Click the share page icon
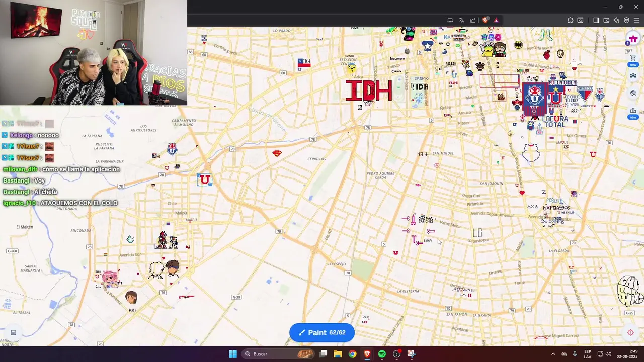The height and width of the screenshot is (362, 644). (473, 20)
